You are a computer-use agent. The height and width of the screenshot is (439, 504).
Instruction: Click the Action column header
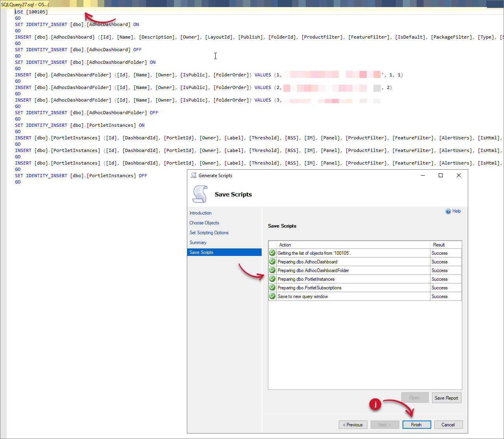[x=285, y=245]
